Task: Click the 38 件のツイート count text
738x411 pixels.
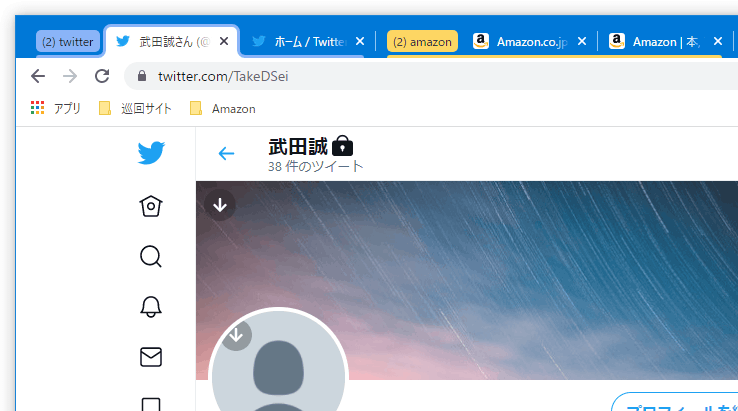Action: point(316,166)
